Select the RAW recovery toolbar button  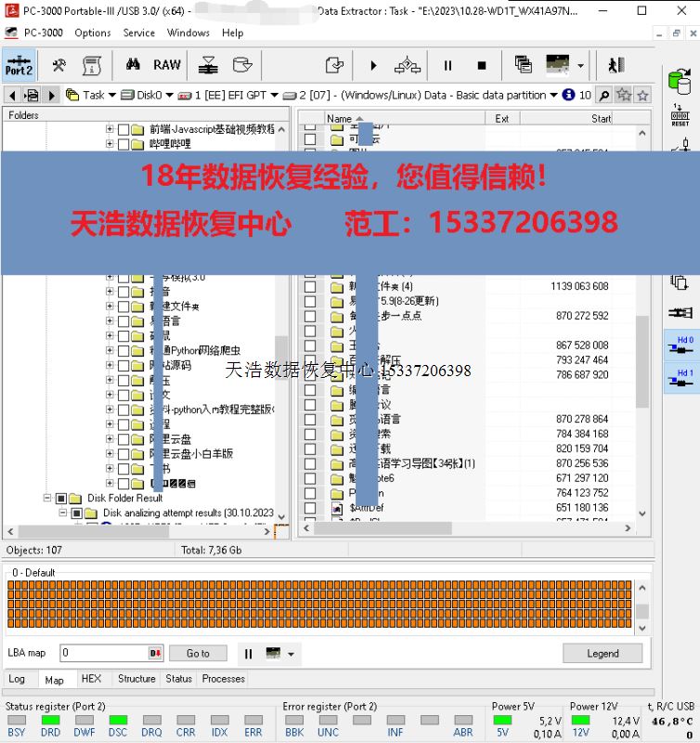167,65
